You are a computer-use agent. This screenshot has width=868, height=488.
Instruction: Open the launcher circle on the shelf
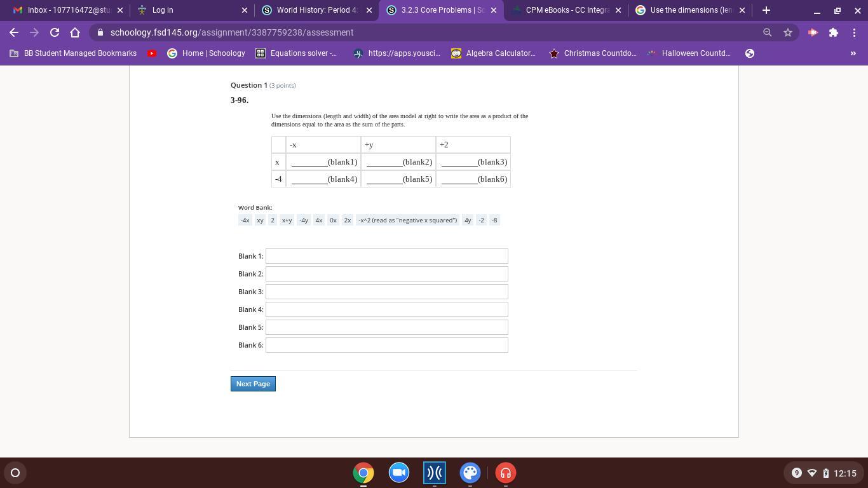coord(15,473)
